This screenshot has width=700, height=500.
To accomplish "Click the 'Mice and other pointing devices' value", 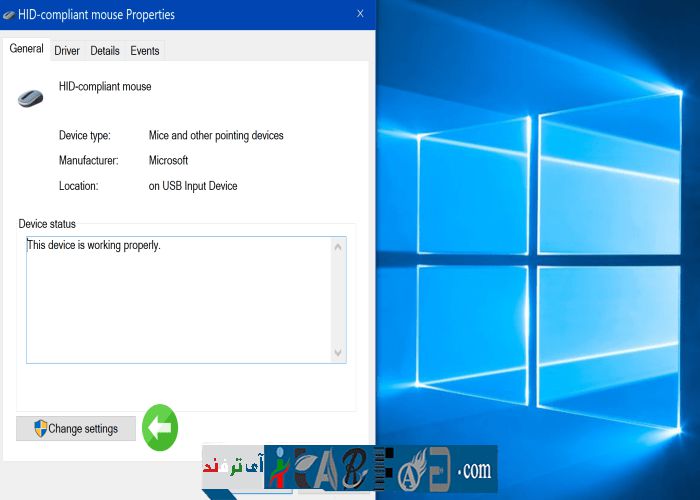I will pos(216,136).
